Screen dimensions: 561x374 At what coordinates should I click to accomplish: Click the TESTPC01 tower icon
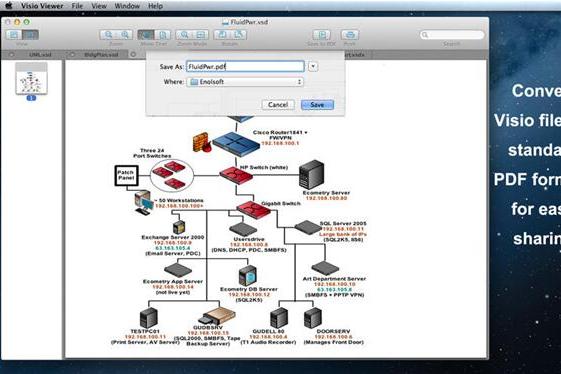click(148, 318)
